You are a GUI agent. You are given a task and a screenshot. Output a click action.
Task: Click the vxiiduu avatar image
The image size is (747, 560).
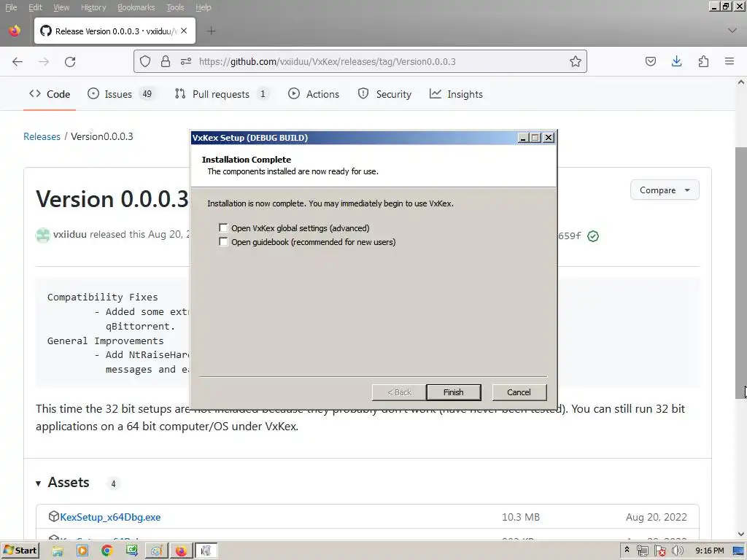[42, 236]
